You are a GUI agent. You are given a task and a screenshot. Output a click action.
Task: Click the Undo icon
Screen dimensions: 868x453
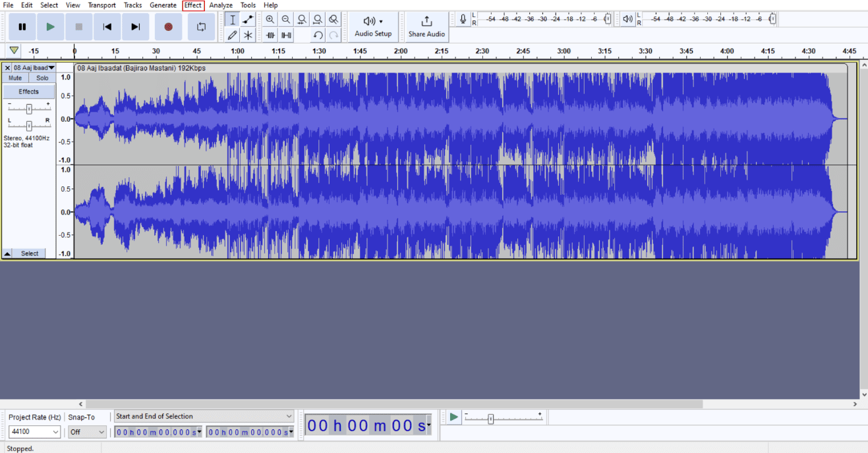[x=317, y=35]
